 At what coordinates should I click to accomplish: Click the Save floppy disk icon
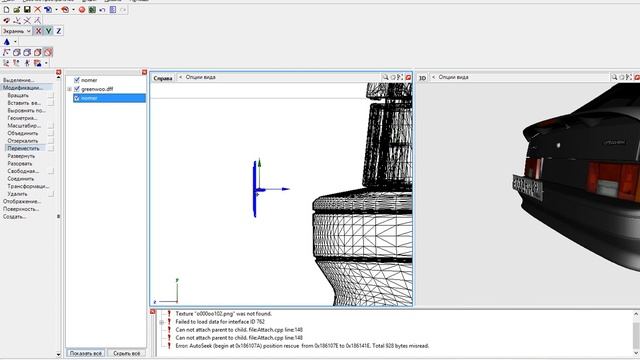[27, 9]
